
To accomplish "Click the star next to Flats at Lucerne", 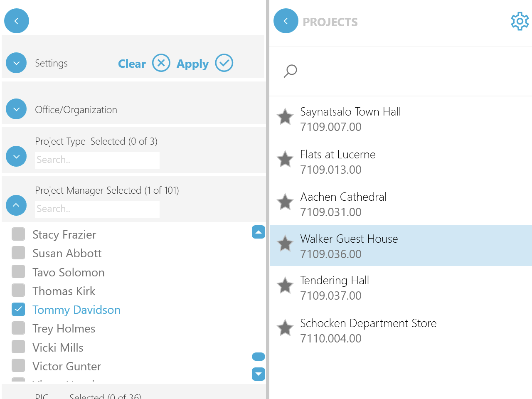I will pos(285,159).
